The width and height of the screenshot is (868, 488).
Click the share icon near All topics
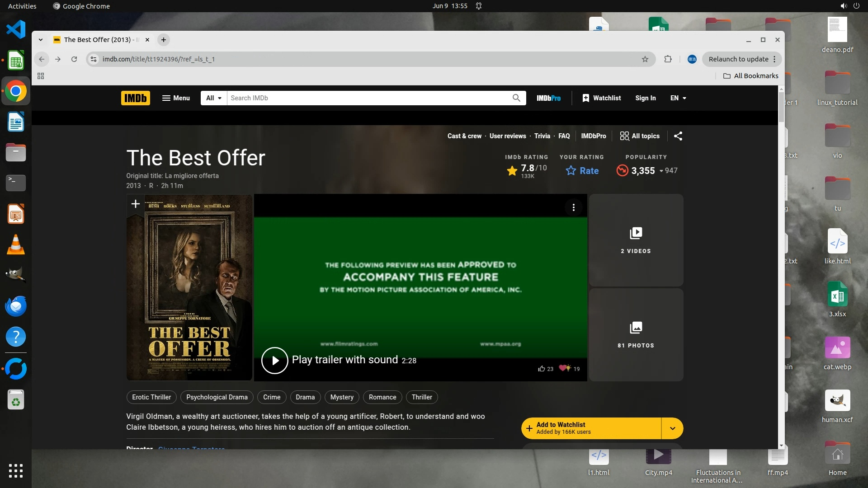(678, 136)
